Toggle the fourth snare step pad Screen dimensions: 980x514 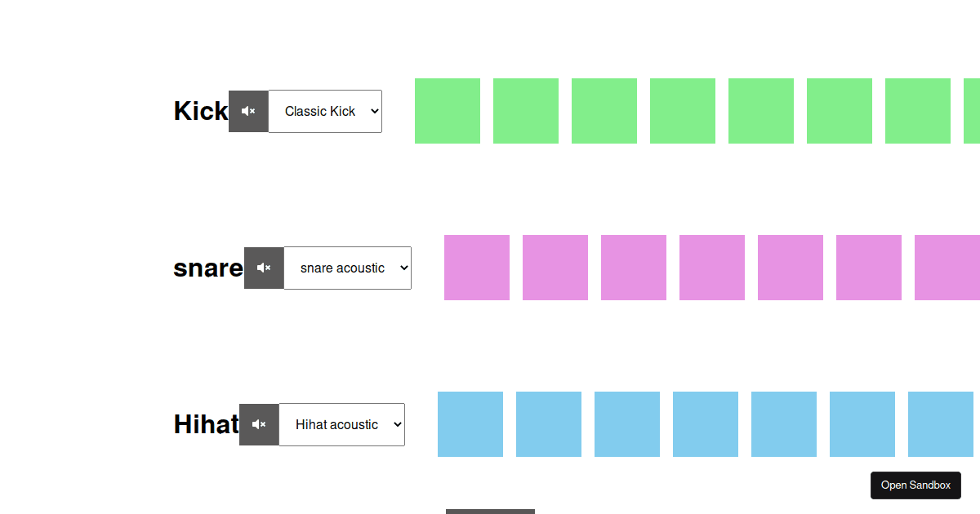click(712, 268)
